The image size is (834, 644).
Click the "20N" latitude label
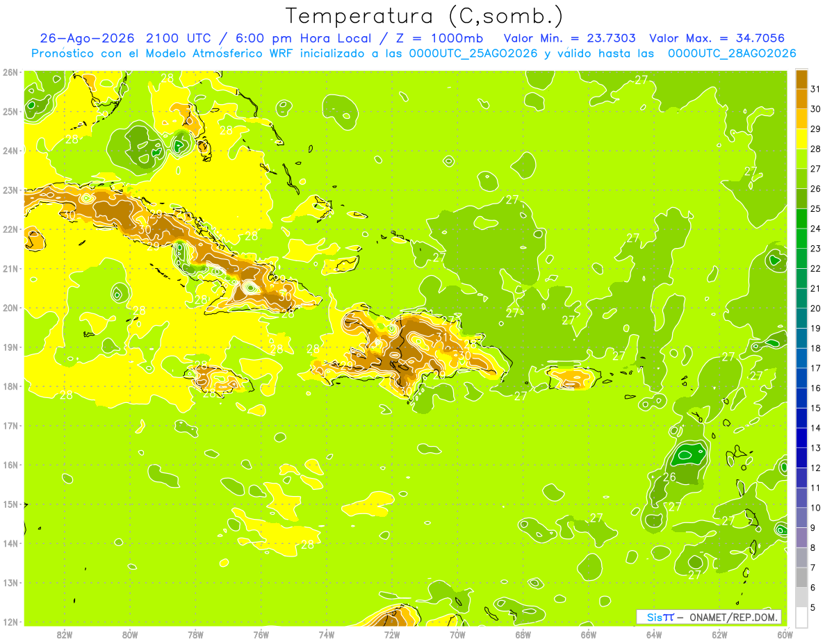pyautogui.click(x=10, y=308)
